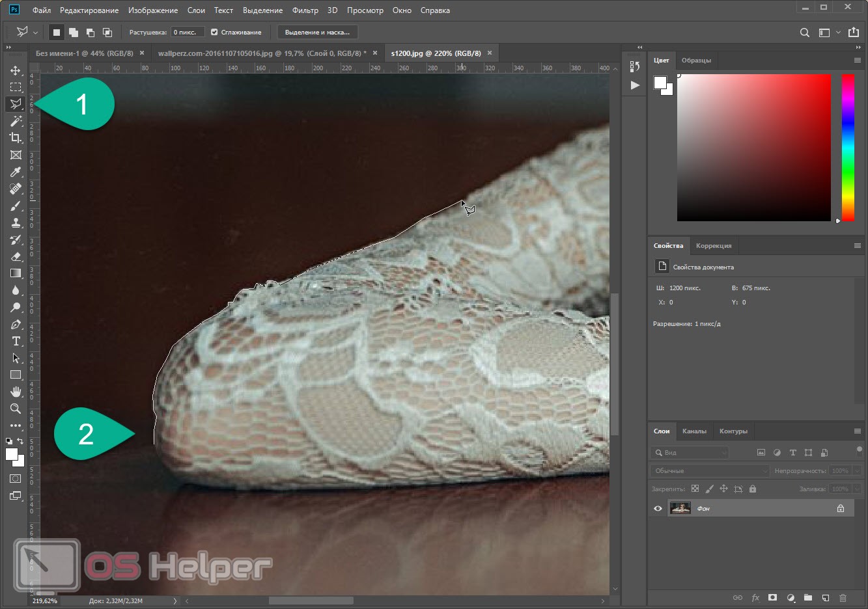Toggle Quick Mask mode
Image resolution: width=868 pixels, height=609 pixels.
[16, 478]
